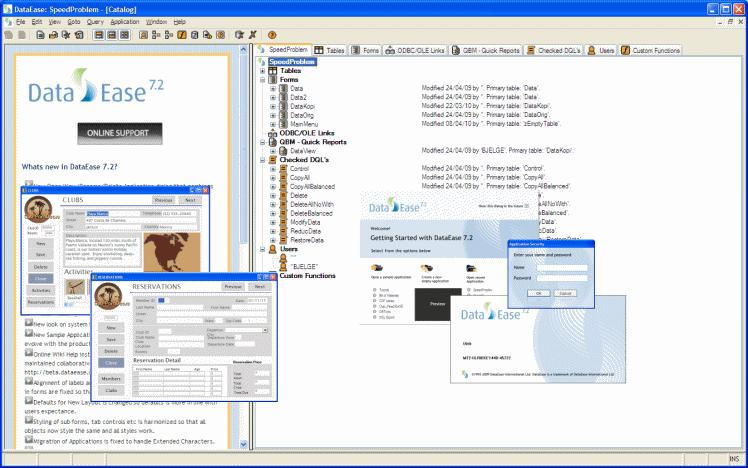Image resolution: width=748 pixels, height=468 pixels.
Task: Select the Tutorial radio option in Getting Started
Action: coord(374,290)
